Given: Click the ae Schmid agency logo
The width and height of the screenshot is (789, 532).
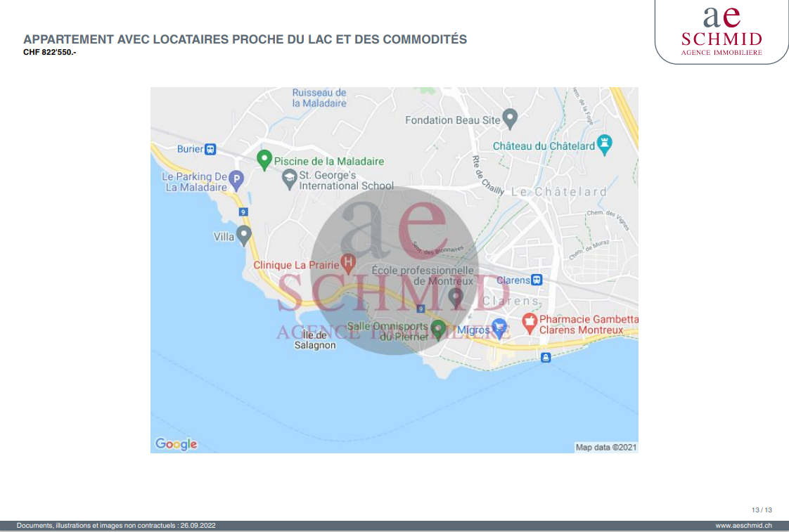Looking at the screenshot, I should click(x=721, y=32).
